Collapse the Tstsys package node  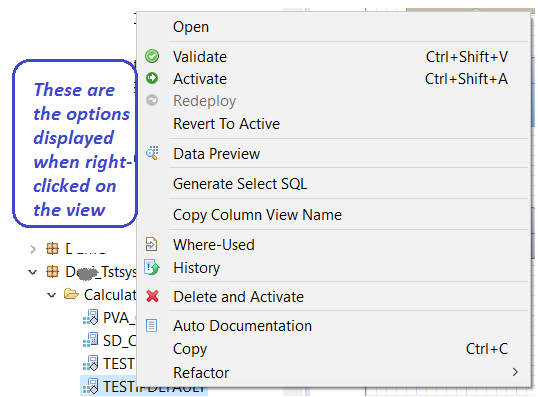pyautogui.click(x=33, y=272)
